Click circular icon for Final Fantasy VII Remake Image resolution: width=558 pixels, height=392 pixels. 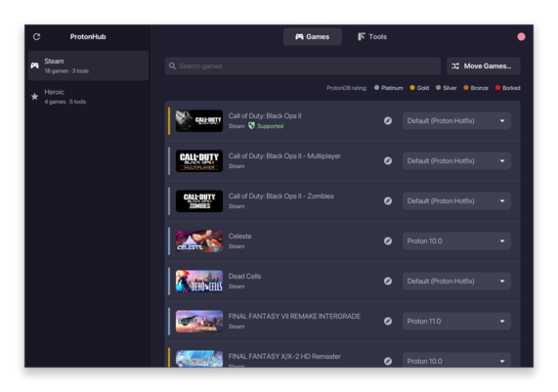click(x=388, y=322)
